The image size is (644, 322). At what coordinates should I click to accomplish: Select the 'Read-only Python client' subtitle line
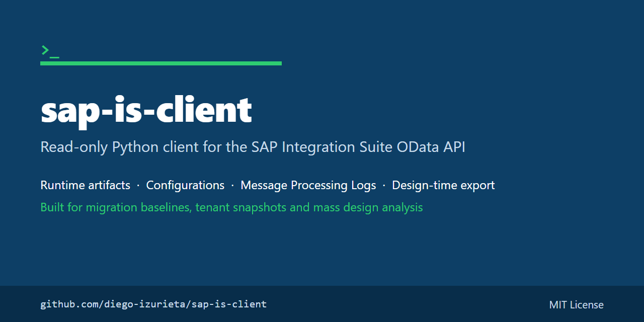pyautogui.click(x=253, y=147)
